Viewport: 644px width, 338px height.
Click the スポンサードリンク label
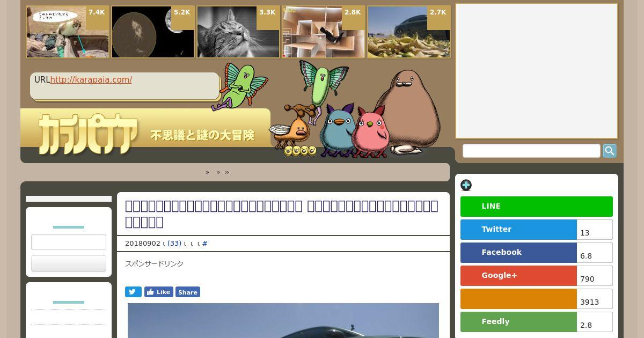coord(155,264)
